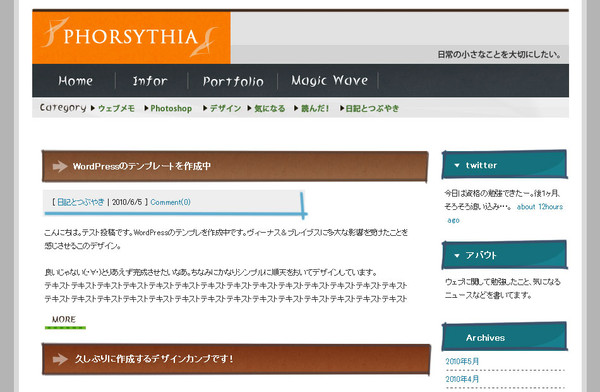Click the アバウト widget header
Screen dimensions: 600x392
click(x=504, y=255)
